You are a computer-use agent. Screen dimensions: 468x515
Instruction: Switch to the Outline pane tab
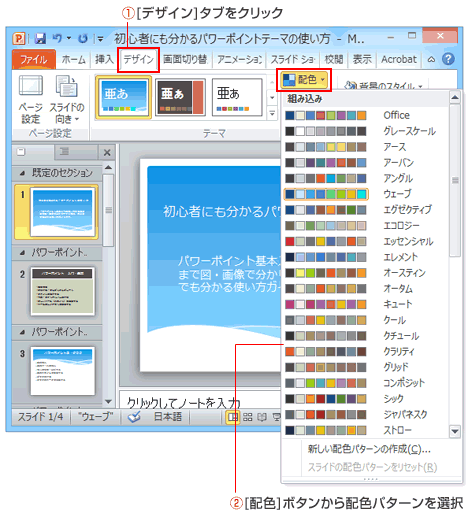[x=76, y=152]
